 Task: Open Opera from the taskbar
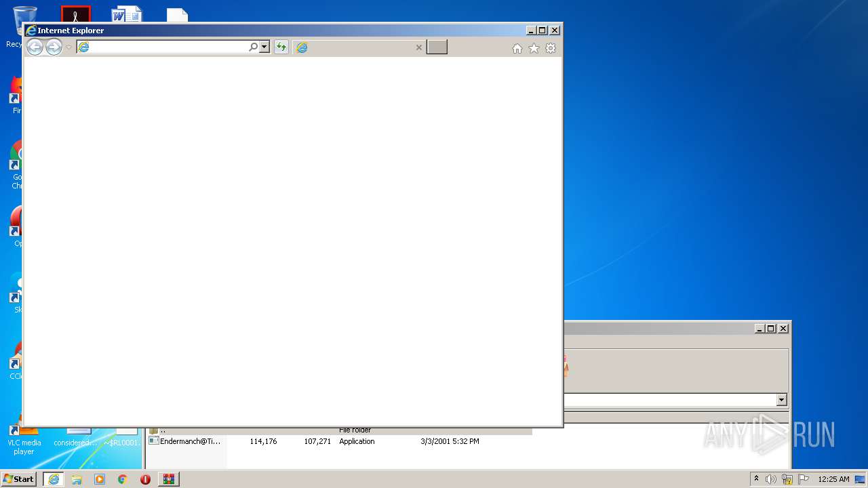(145, 479)
